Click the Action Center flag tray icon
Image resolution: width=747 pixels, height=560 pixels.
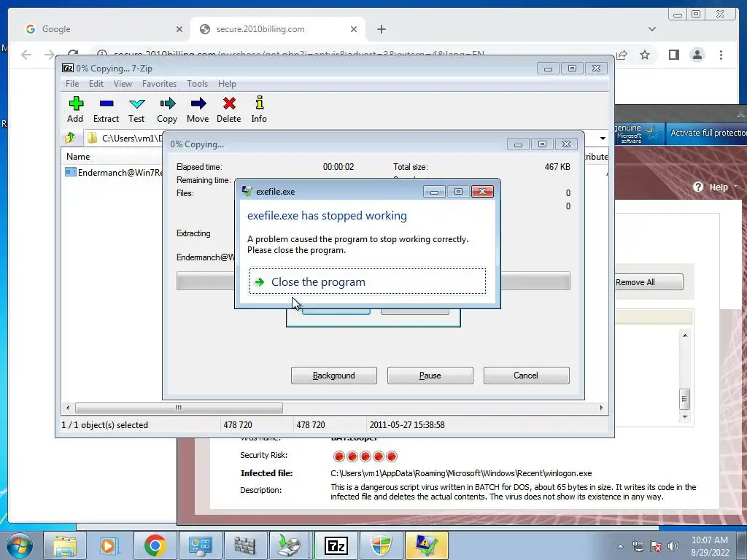(x=656, y=546)
